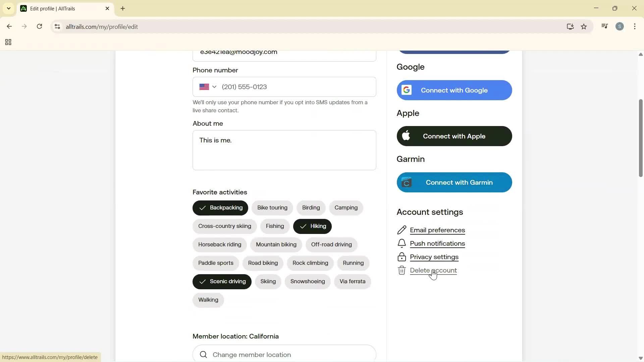Screen dimensions: 644x362
Task: Open the tab search dropdown arrow
Action: tap(8, 8)
